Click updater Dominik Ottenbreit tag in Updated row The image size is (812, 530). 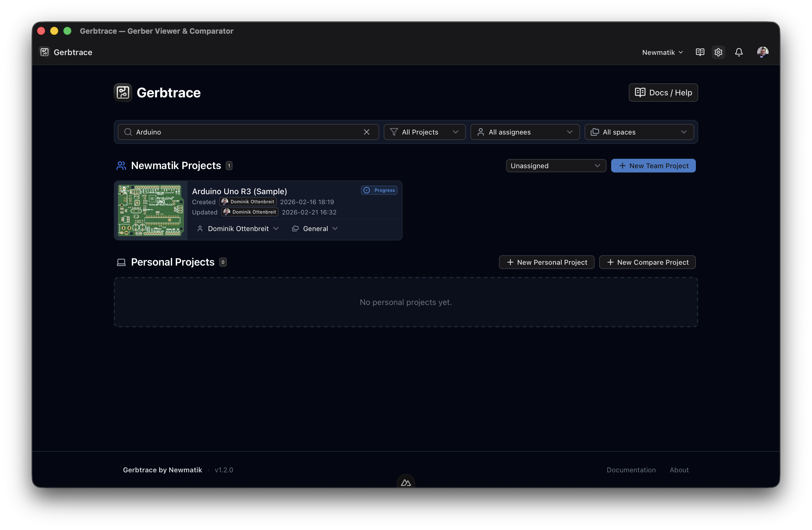coord(250,212)
